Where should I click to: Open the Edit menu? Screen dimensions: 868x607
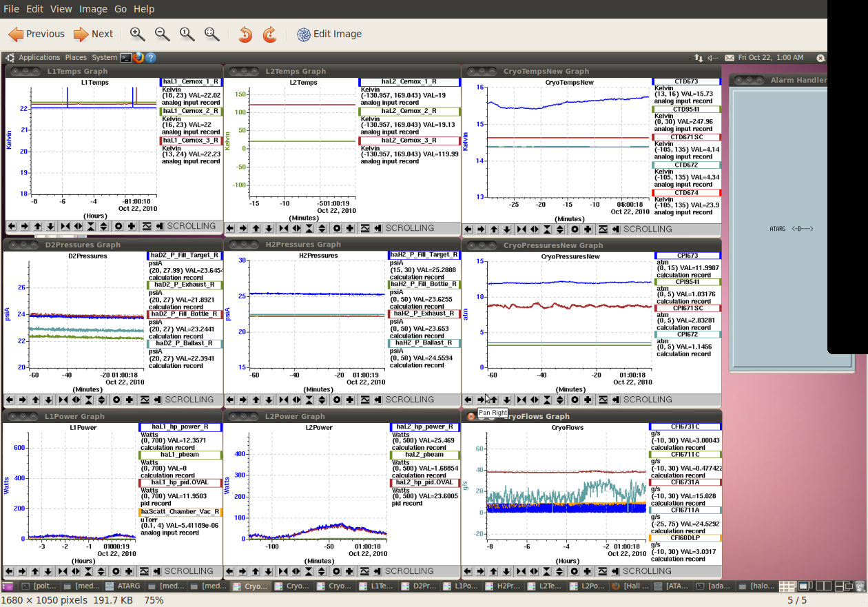(x=34, y=9)
